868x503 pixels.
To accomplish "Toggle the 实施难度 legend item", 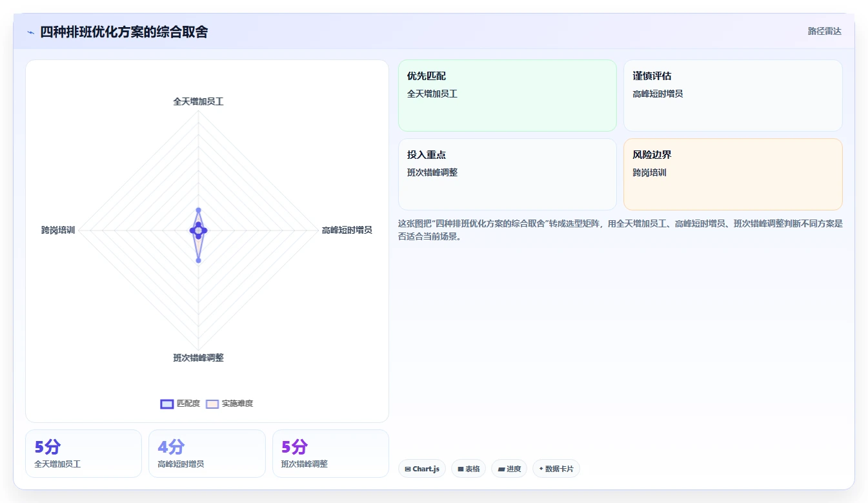I will (x=230, y=404).
